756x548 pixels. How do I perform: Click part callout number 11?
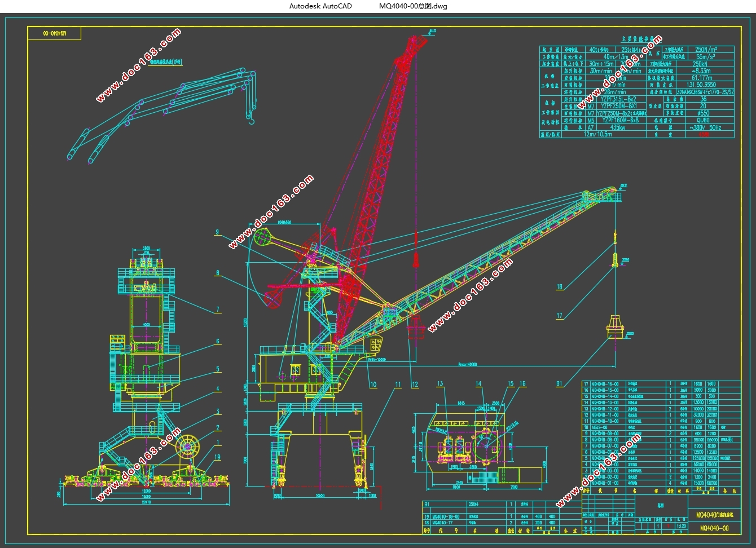coord(398,385)
